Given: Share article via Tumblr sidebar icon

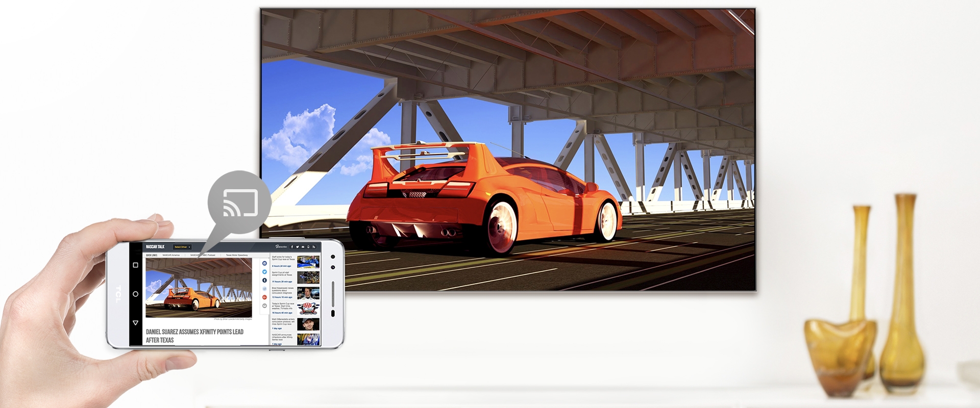Looking at the screenshot, I should point(264,280).
